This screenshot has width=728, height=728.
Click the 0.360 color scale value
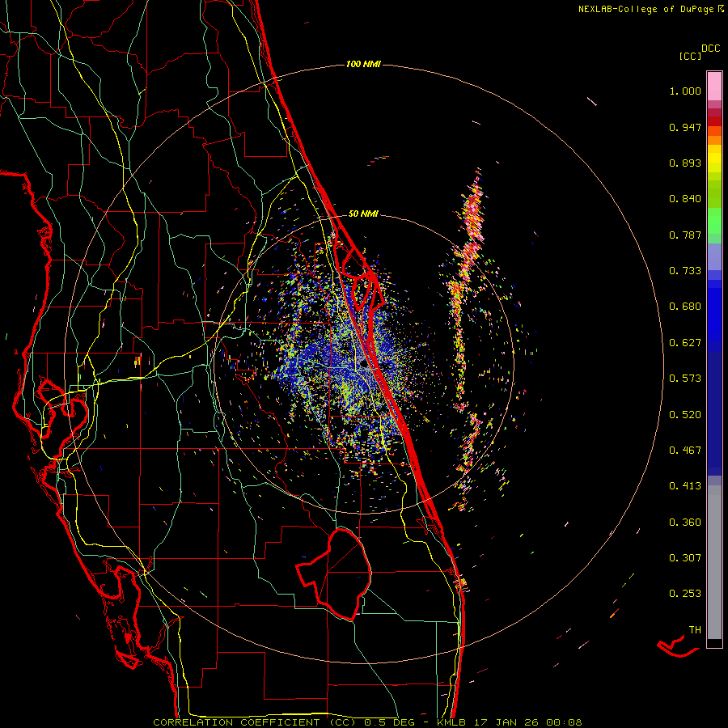pyautogui.click(x=685, y=523)
